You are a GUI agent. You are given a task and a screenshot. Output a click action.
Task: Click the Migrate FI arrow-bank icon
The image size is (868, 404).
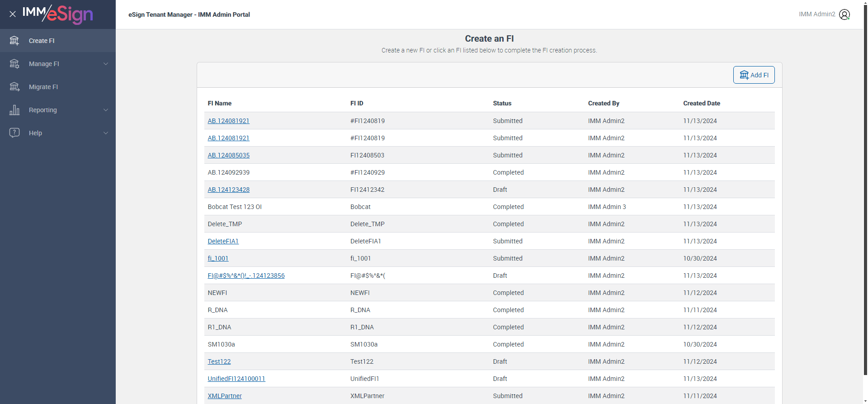[x=14, y=87]
